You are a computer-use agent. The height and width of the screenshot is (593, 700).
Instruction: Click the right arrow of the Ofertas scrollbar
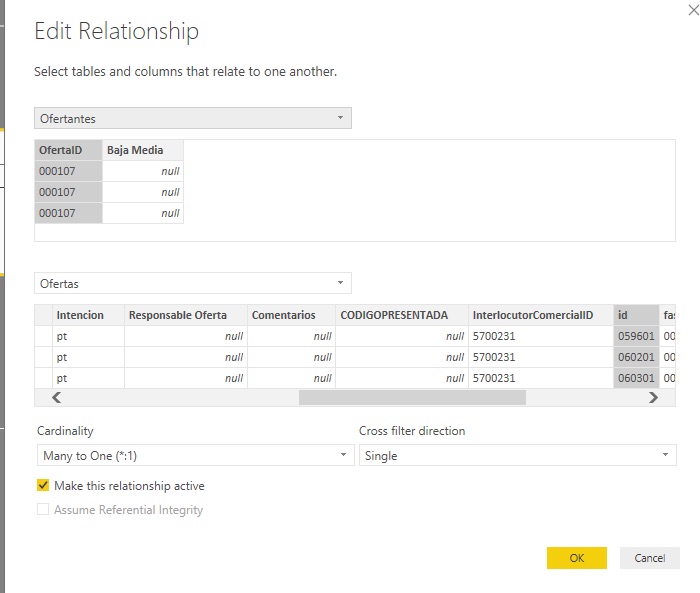pos(654,397)
